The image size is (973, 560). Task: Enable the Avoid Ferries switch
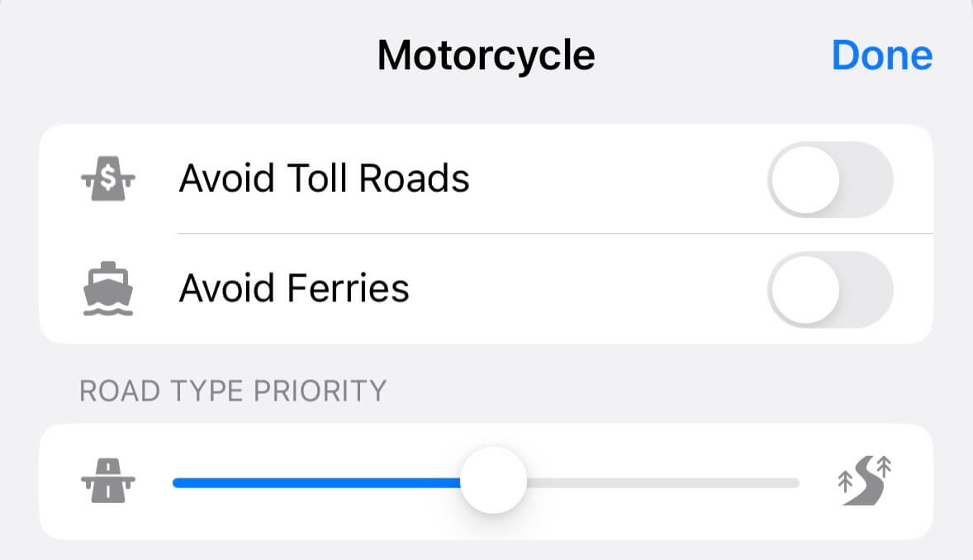[x=830, y=289]
